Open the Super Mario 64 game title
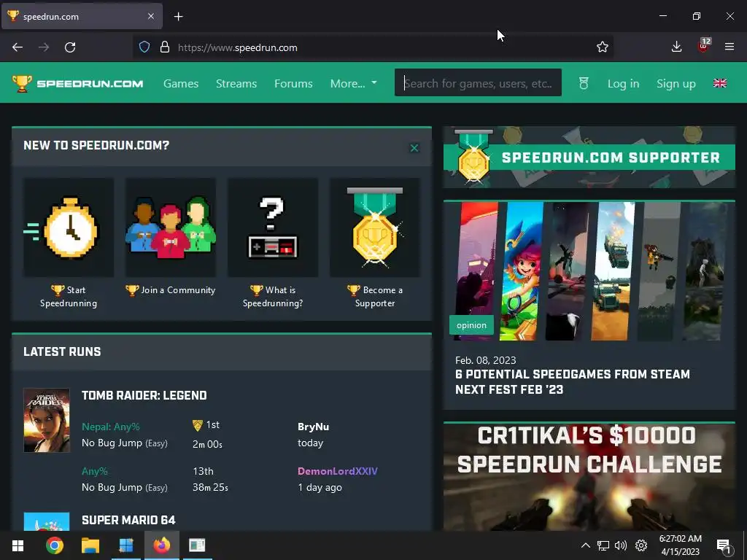 (x=128, y=520)
